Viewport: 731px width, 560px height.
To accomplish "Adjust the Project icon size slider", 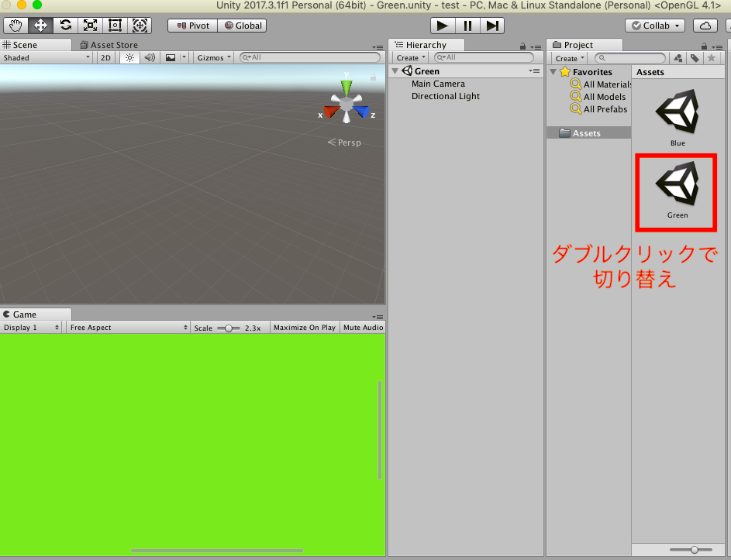I will 694,550.
